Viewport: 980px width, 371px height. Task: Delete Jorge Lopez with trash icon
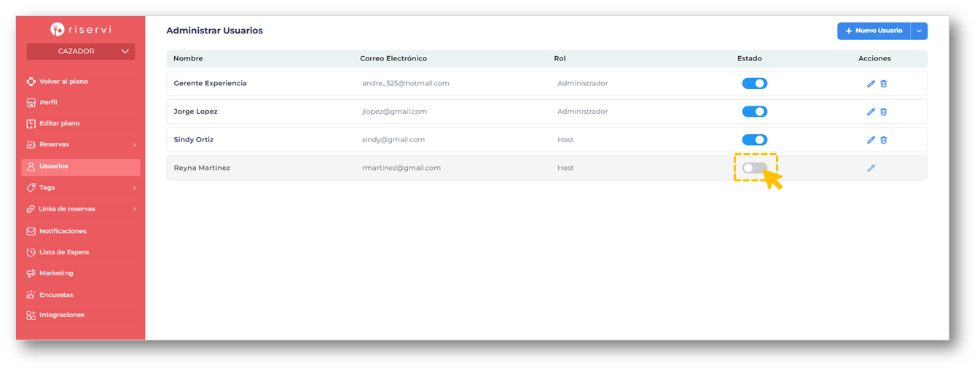pos(884,112)
